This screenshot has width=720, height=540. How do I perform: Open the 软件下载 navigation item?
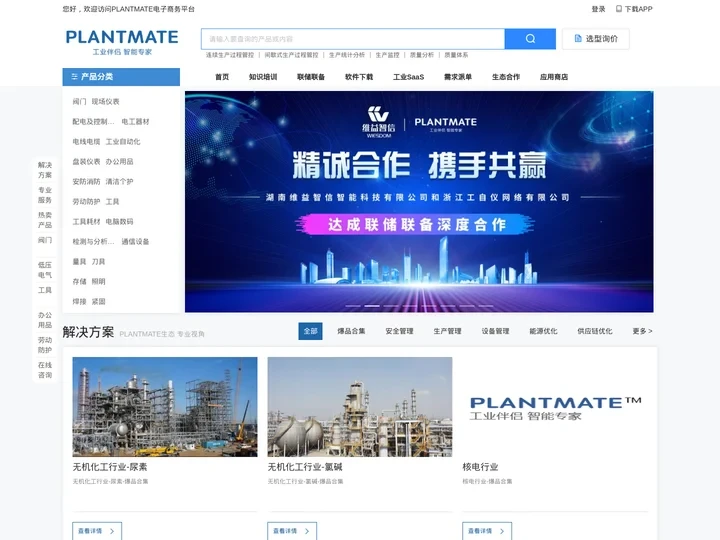pos(359,77)
